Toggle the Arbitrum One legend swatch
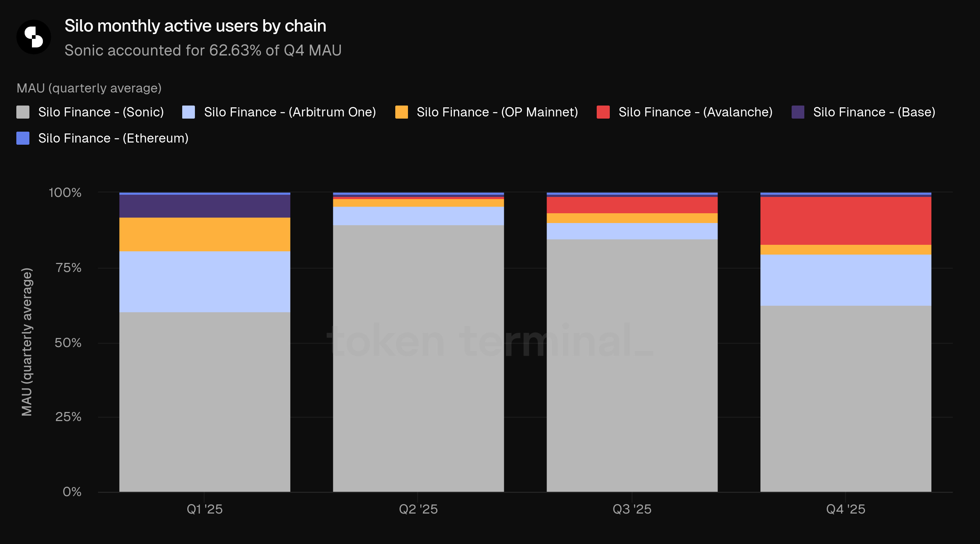This screenshot has width=980, height=544. (x=189, y=112)
